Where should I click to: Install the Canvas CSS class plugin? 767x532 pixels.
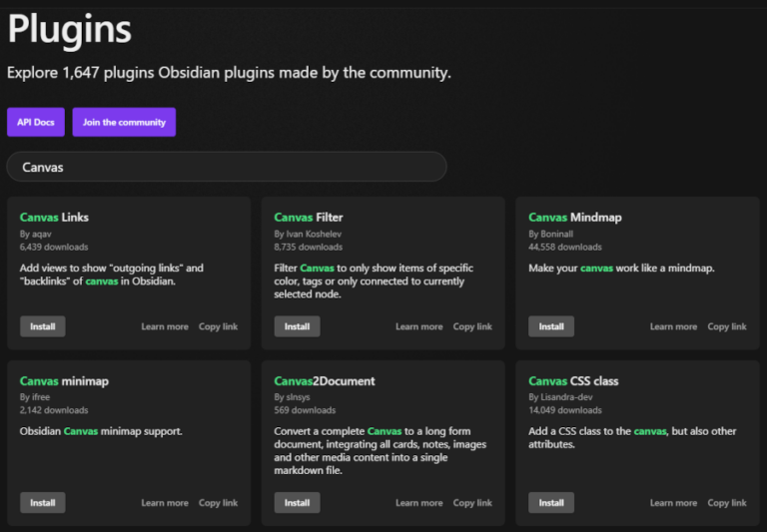tap(551, 503)
